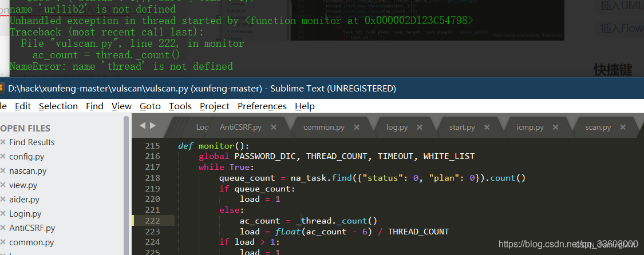Screen dimensions: 644x255
Task: Click 'File "vulscan.py", line 222' traceback text
Action: click(x=133, y=43)
